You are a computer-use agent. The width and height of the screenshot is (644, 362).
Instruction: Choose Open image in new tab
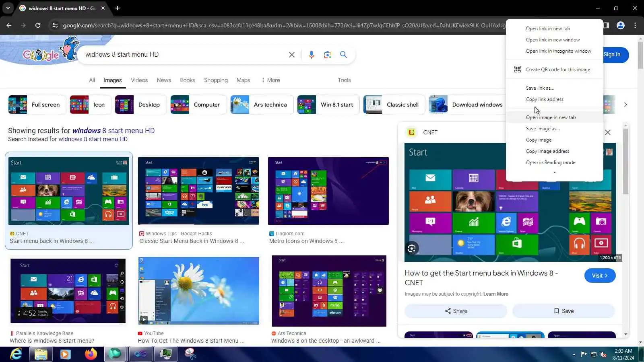555,117
